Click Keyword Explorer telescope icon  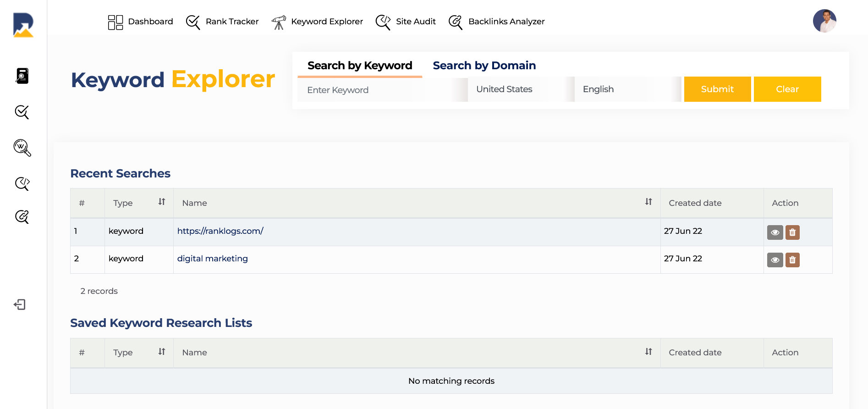(279, 22)
